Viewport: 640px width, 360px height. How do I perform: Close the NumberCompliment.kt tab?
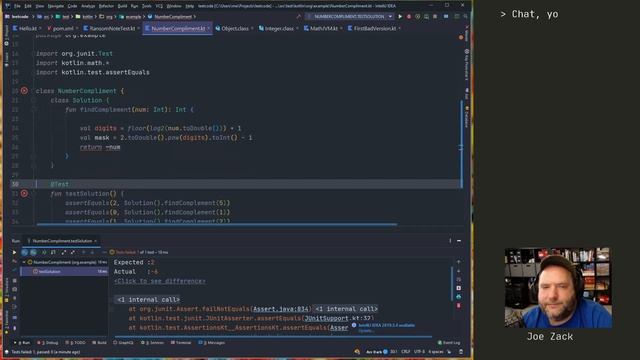click(x=208, y=29)
